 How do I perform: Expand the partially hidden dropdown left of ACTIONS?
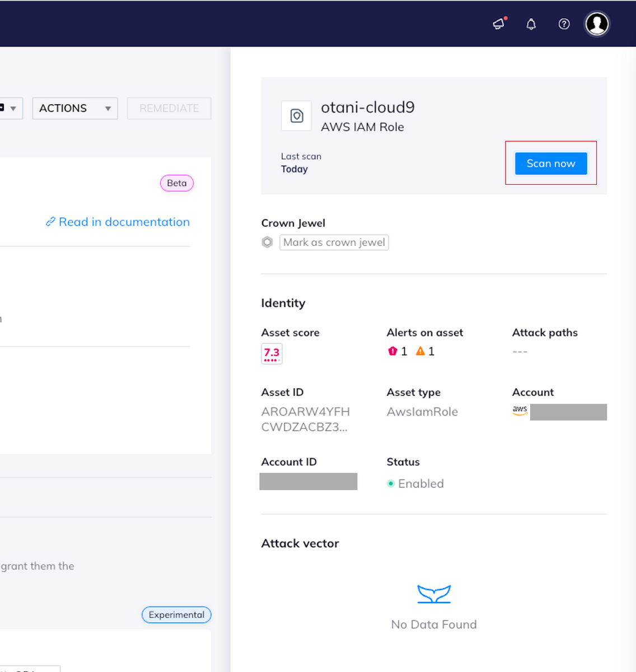click(x=10, y=108)
